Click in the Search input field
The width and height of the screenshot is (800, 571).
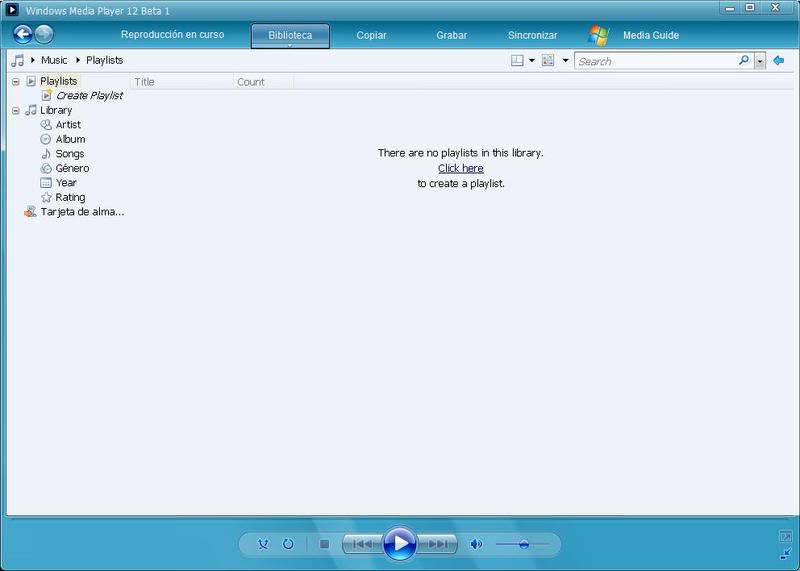click(x=656, y=61)
